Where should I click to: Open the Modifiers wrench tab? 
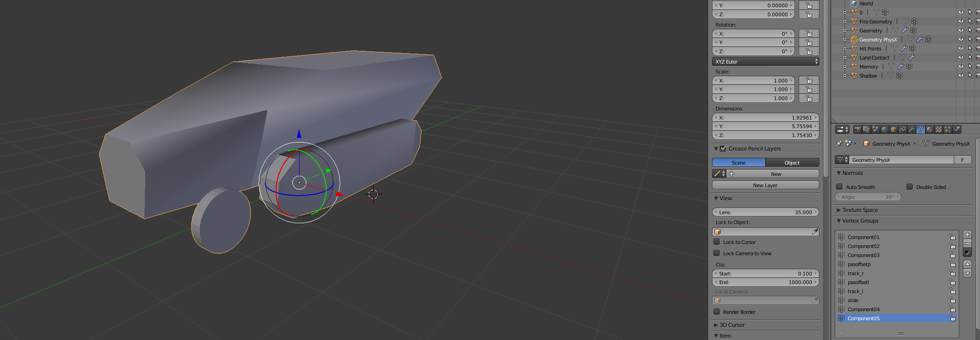[911, 129]
